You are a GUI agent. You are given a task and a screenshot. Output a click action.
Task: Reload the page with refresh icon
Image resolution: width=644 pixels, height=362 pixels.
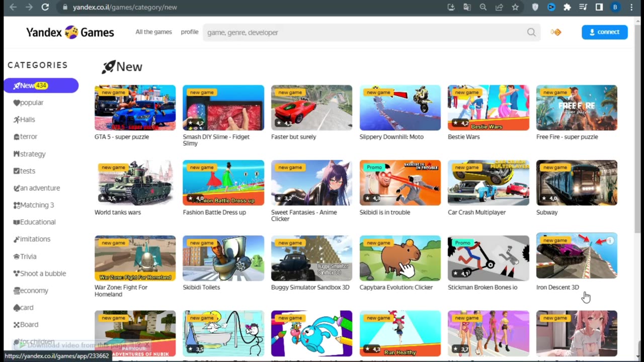(x=45, y=7)
